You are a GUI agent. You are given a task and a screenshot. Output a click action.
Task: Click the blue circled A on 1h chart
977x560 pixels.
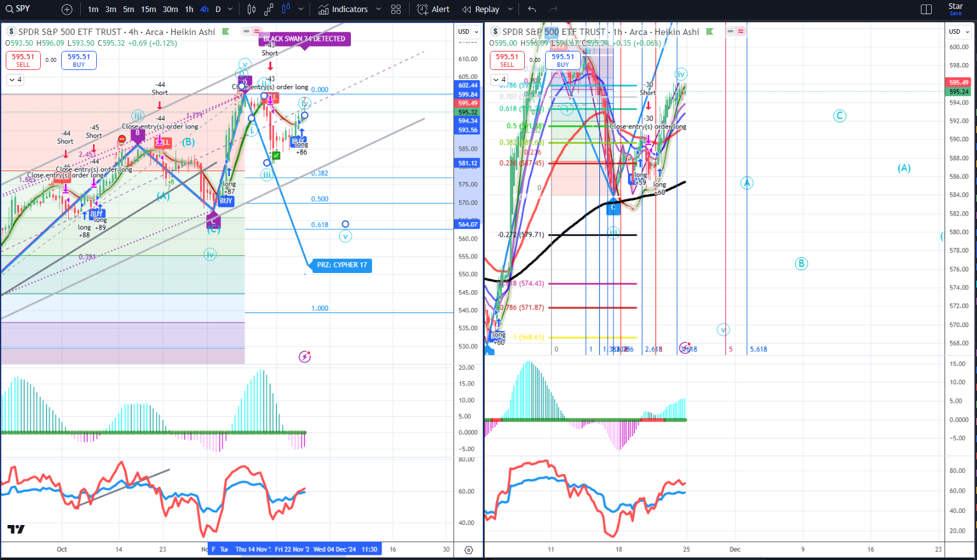click(x=747, y=183)
